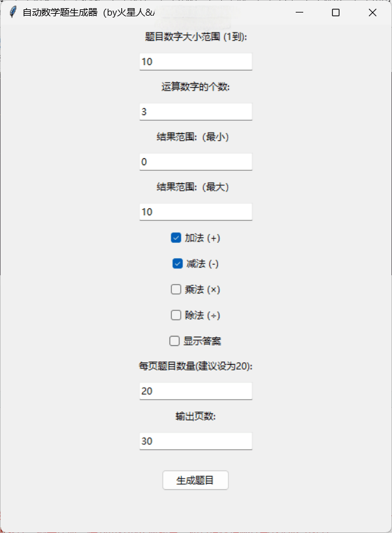Click into the 结果范围 (最大) field
The image size is (392, 533).
click(x=196, y=211)
